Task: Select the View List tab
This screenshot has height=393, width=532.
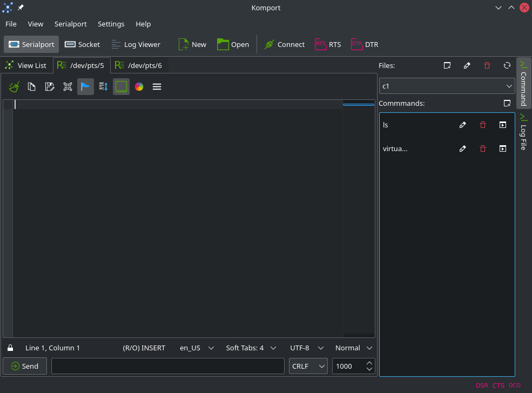Action: (26, 65)
